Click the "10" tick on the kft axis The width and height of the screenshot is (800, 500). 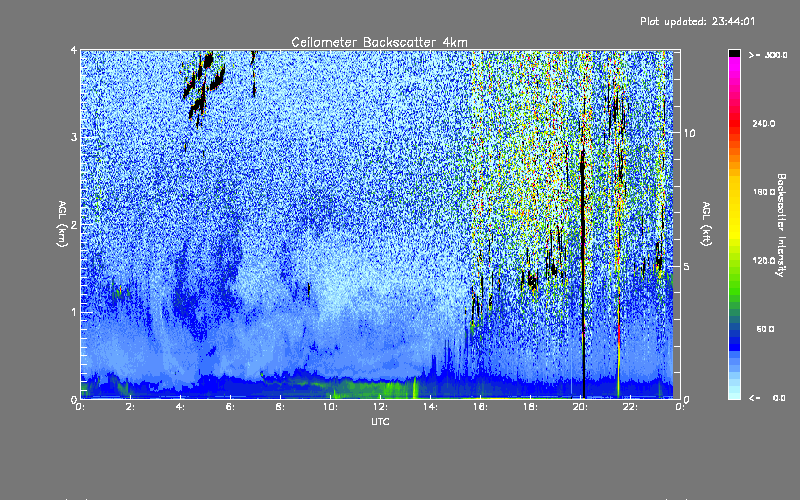coord(689,133)
